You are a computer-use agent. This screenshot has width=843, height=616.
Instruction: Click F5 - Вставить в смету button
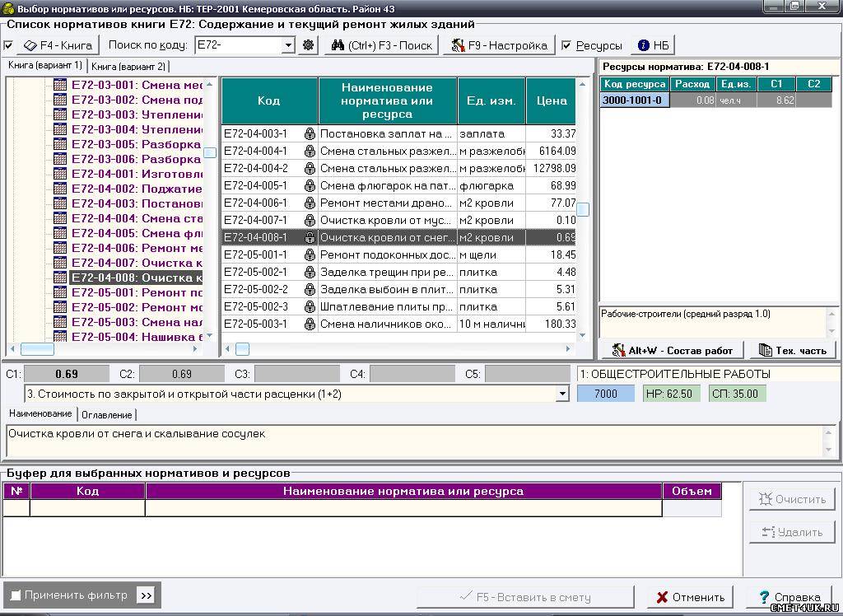(x=525, y=597)
